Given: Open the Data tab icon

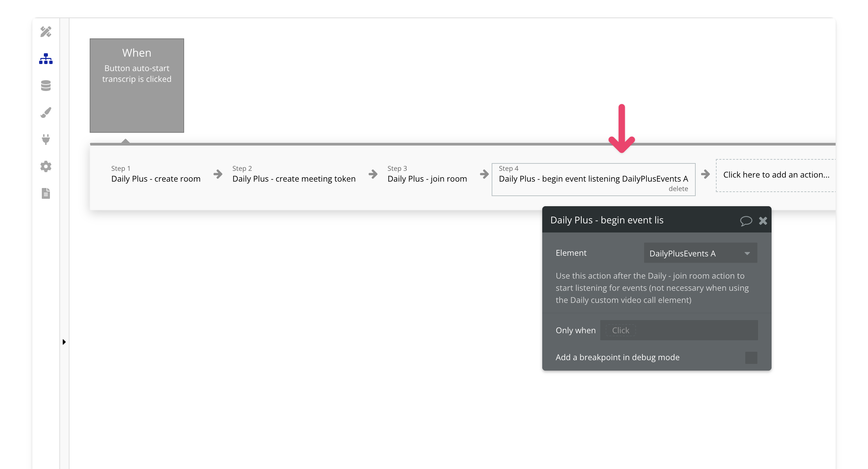Looking at the screenshot, I should tap(46, 86).
